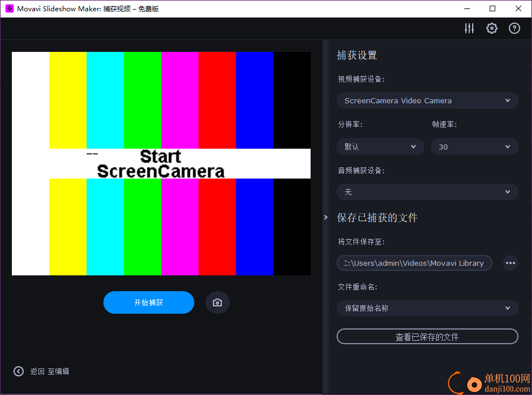Open the resolution dropdown set to 默认

tap(380, 147)
